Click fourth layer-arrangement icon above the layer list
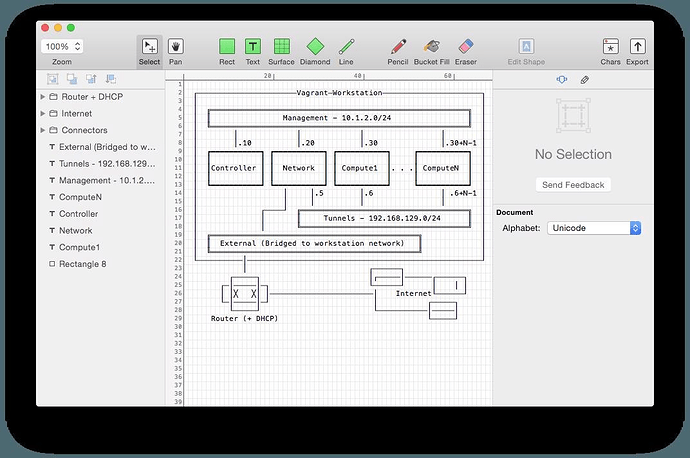Image resolution: width=690 pixels, height=458 pixels. coord(110,79)
